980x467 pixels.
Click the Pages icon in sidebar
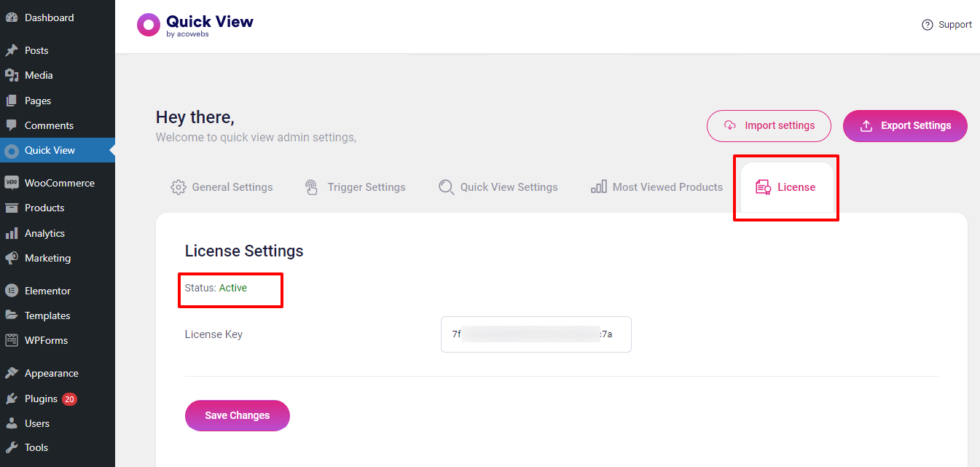(x=12, y=101)
